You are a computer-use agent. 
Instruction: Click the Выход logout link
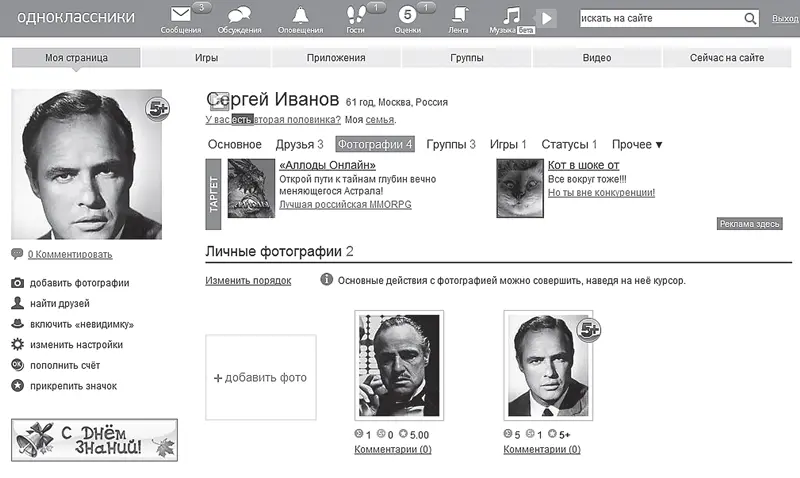(785, 18)
